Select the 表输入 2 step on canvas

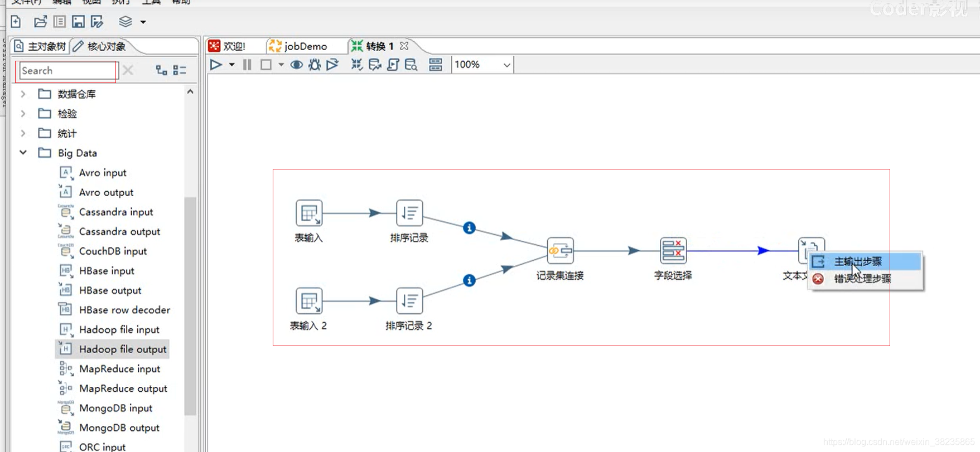click(x=309, y=301)
